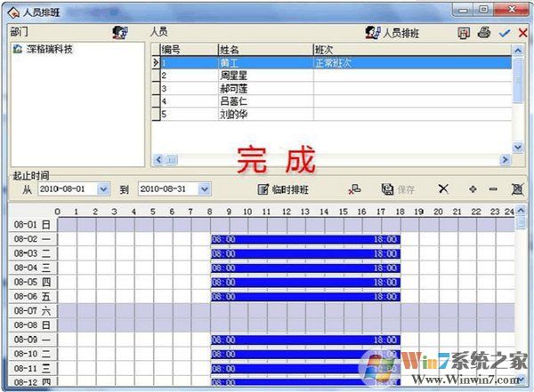Viewport: 534px width, 392px height.
Task: Click the 08-03 shift bar
Action: pyautogui.click(x=305, y=254)
